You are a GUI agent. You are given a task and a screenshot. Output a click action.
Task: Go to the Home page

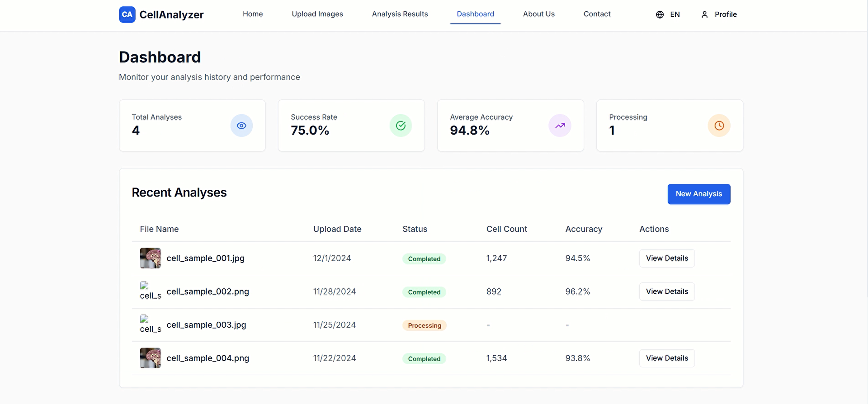pos(253,14)
